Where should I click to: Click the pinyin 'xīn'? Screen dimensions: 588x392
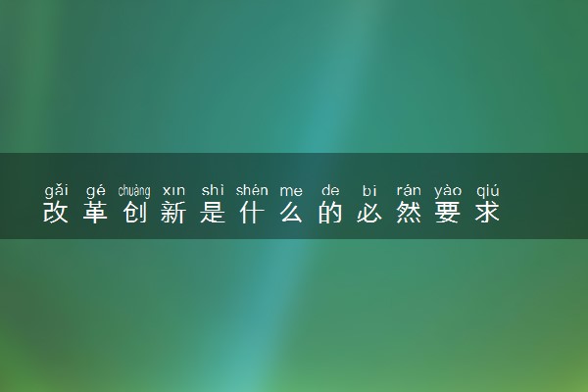click(x=174, y=190)
